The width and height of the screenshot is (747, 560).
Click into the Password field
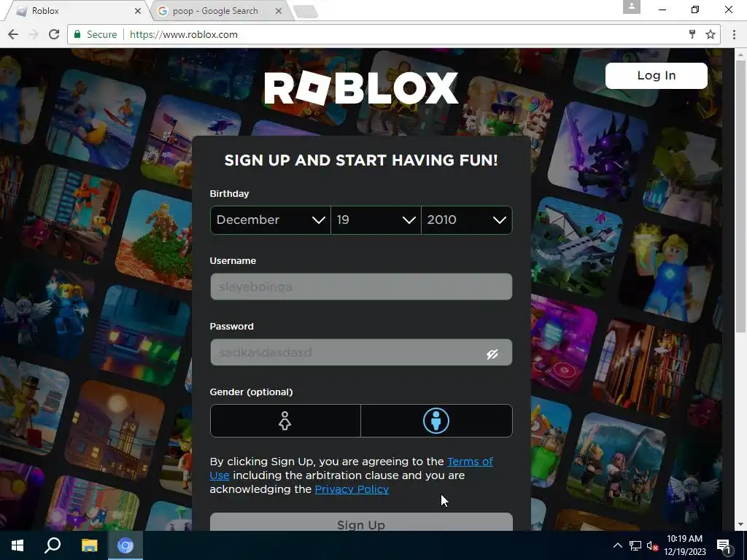pos(361,352)
